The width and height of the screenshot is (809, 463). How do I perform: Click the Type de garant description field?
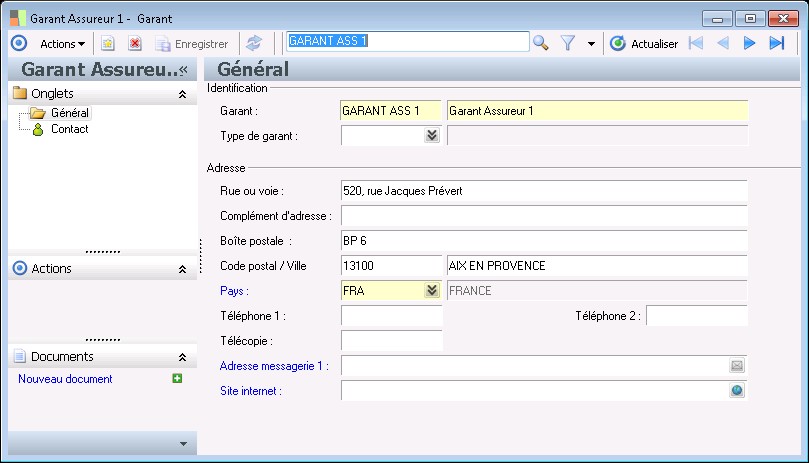click(597, 136)
